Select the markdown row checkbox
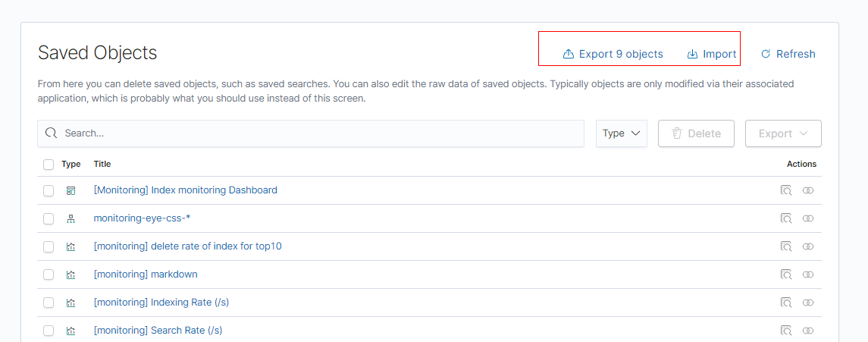 (49, 275)
